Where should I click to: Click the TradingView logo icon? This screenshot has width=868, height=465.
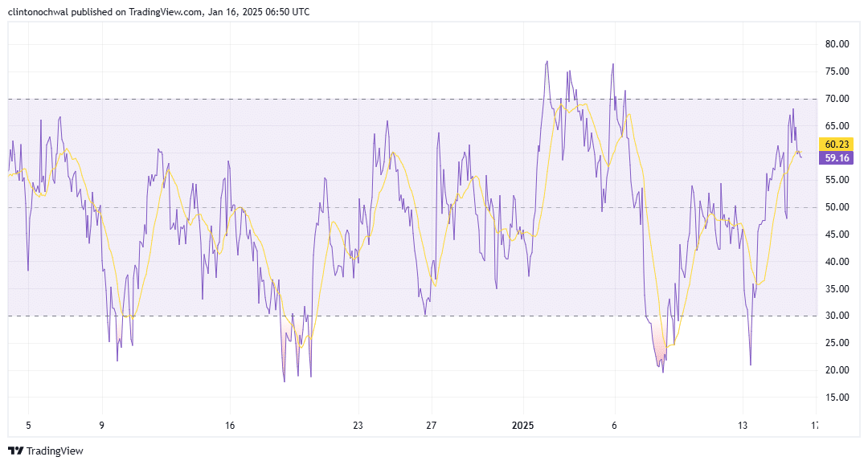[x=15, y=451]
